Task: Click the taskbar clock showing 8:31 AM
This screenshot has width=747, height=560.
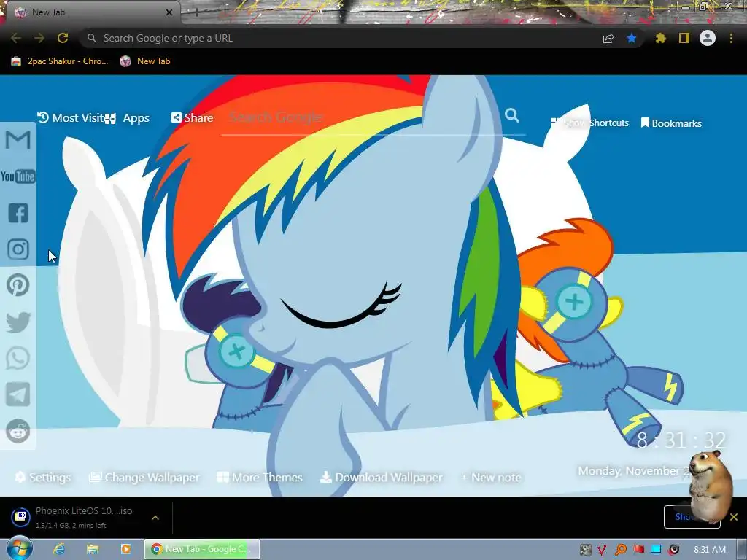Action: coord(710,550)
